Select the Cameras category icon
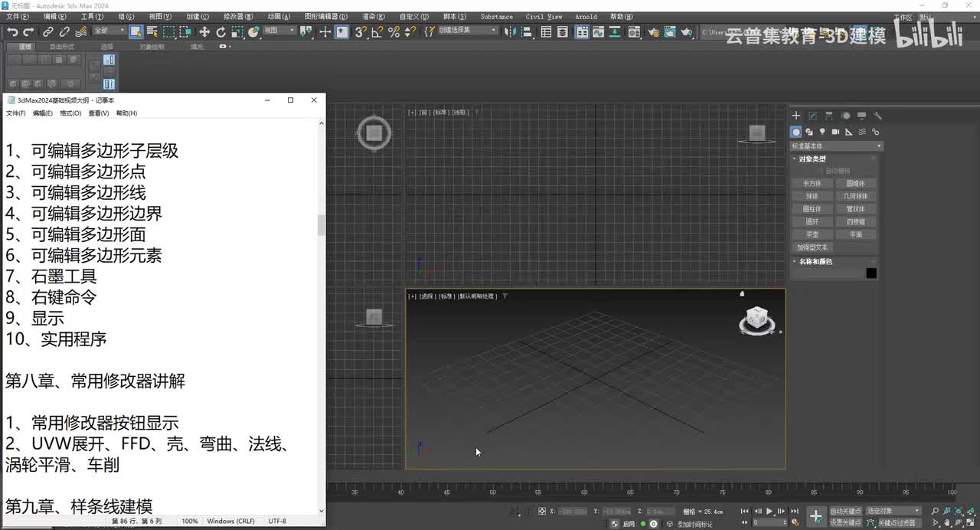Image resolution: width=980 pixels, height=530 pixels. tap(835, 132)
